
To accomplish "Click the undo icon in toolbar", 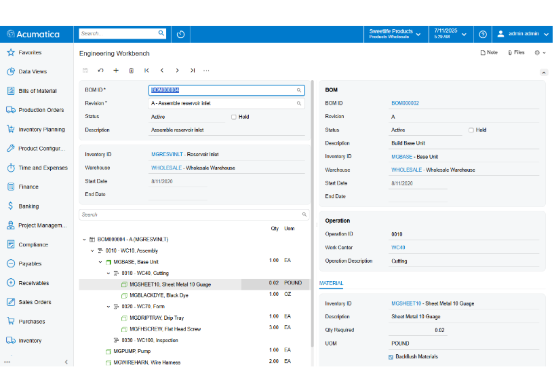I will [x=101, y=70].
